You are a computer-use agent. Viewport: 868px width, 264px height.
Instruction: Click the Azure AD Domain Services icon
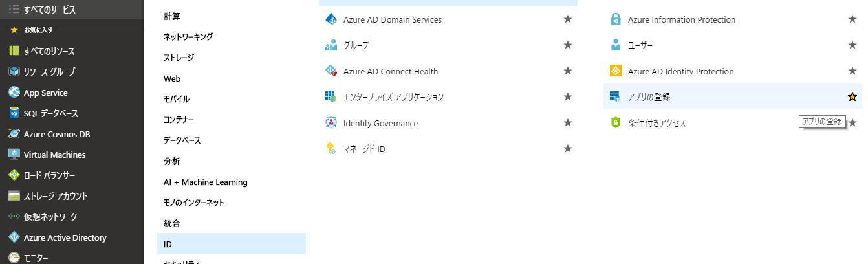(x=331, y=19)
